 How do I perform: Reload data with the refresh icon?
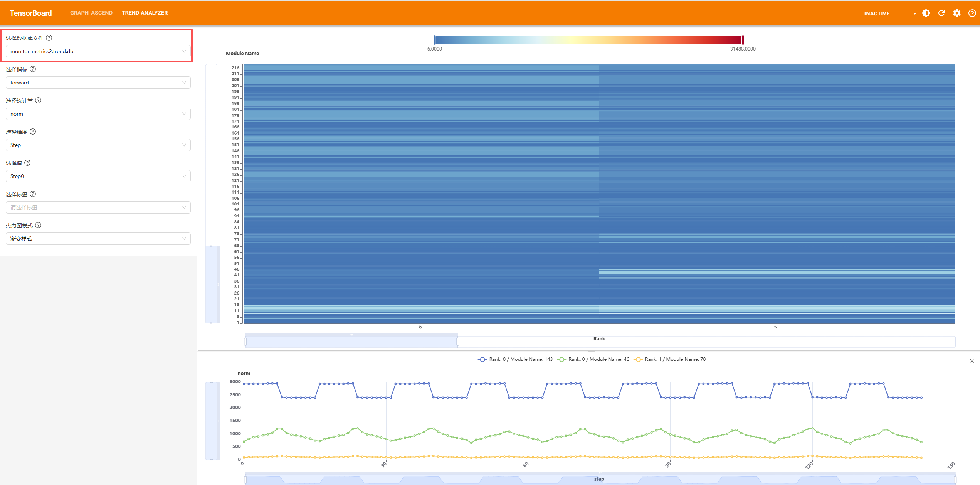(941, 13)
